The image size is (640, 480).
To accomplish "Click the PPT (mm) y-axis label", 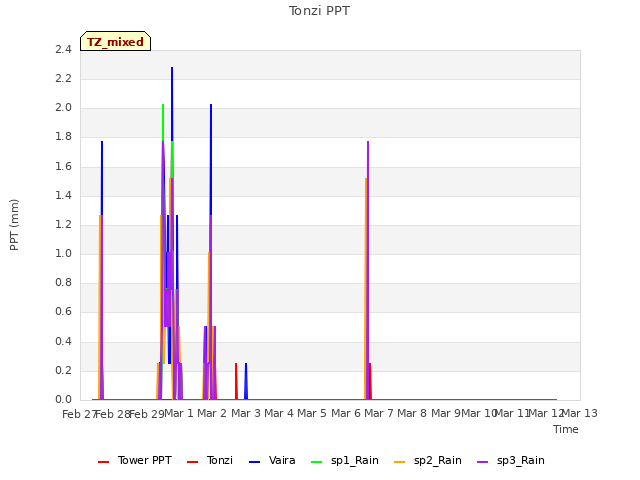I will 14,225.
